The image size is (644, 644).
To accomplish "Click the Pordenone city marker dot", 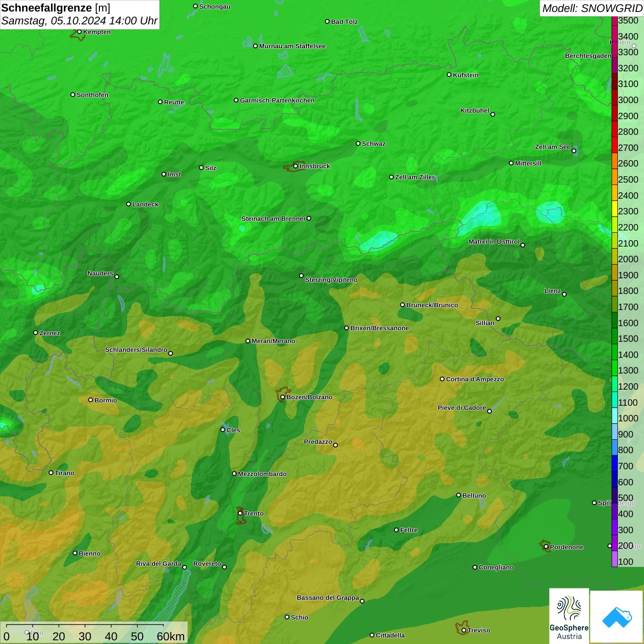I will click(546, 547).
